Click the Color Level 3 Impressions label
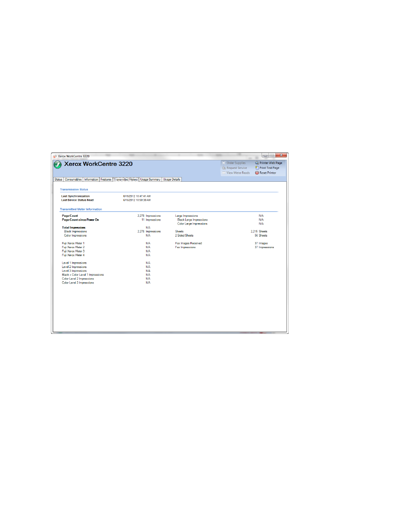The image size is (411, 532). tap(78, 283)
